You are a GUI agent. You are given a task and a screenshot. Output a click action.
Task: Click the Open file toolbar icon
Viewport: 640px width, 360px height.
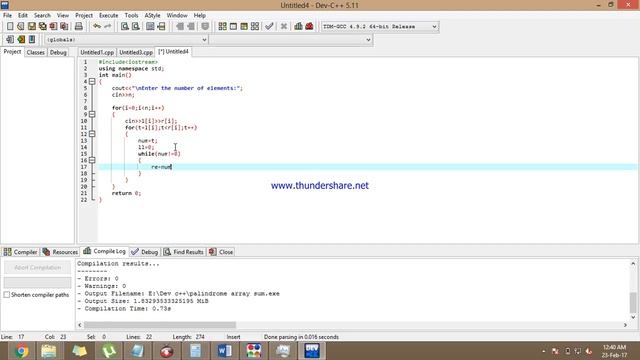point(20,27)
